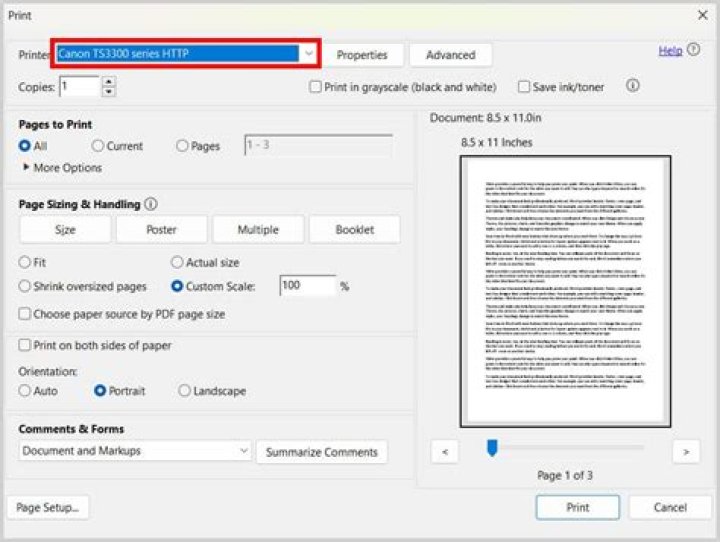Increase copies with the up spinner arrow
This screenshot has height=542, width=720.
(x=109, y=82)
